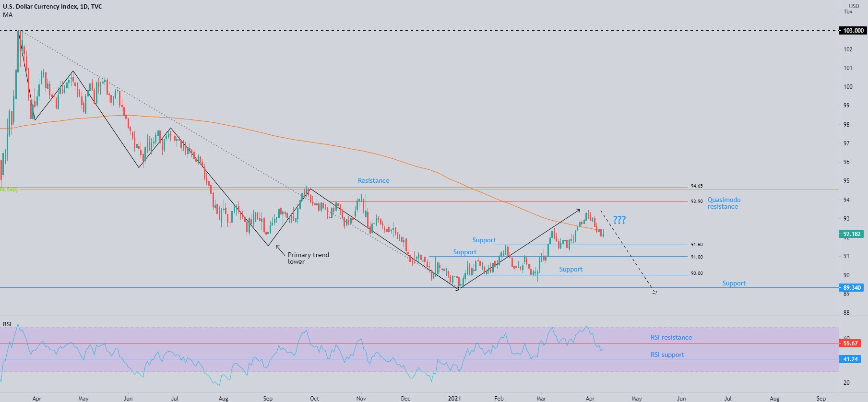This screenshot has height=402, width=868.
Task: Select the MA indicator label
Action: [x=8, y=15]
